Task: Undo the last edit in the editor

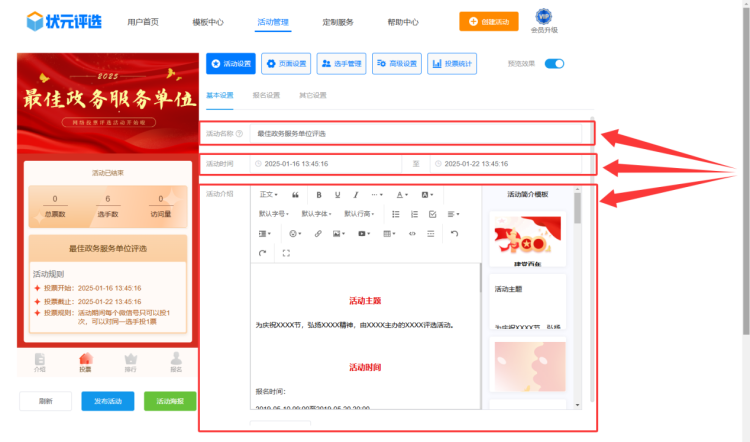Action: [454, 233]
